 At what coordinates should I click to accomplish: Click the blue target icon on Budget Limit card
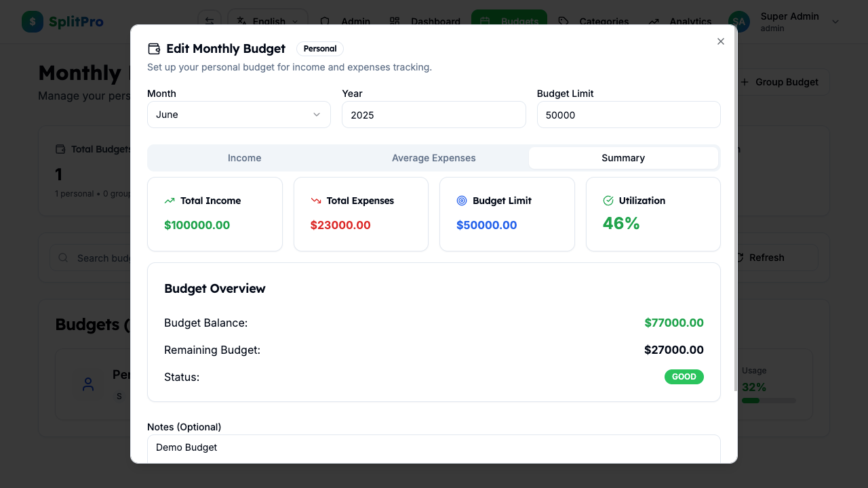462,201
